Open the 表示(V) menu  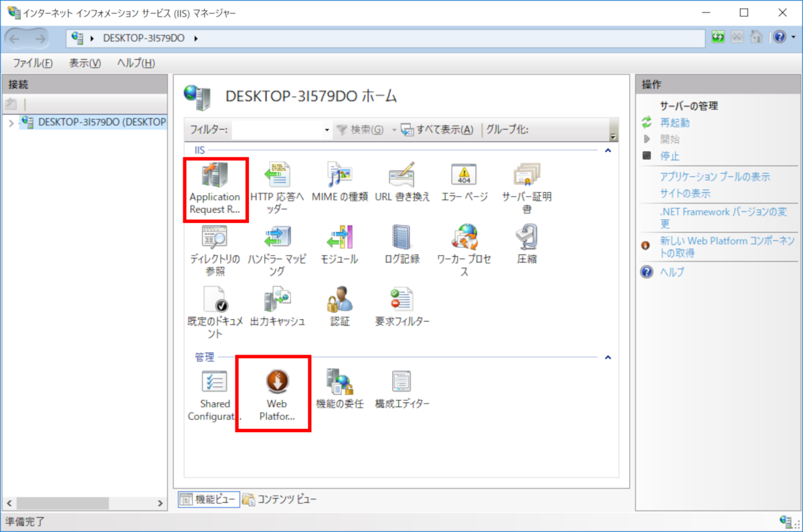[84, 63]
